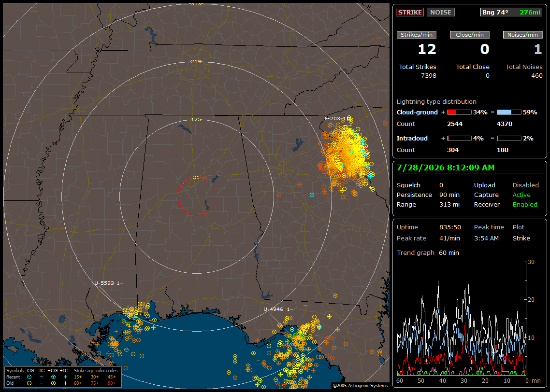Click the strikes per minute value 12
This screenshot has width=550, height=392.
point(427,49)
